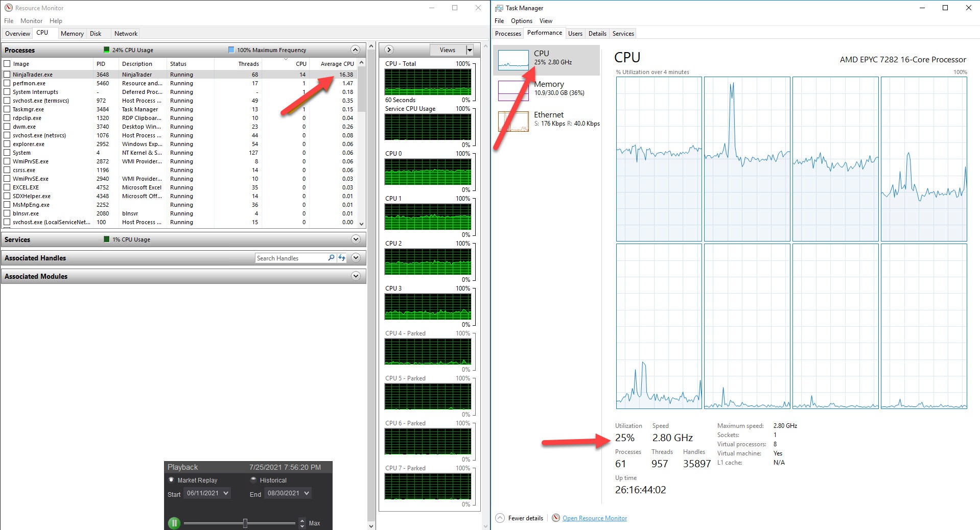This screenshot has height=530, width=980.
Task: Click the search icon in Associated Handles
Action: click(331, 258)
